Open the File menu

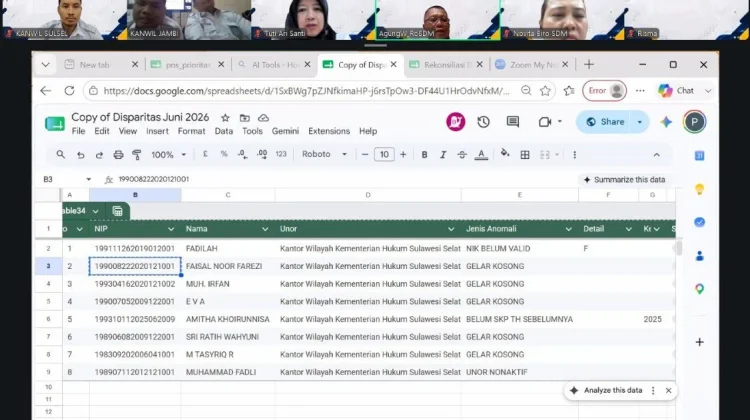pos(78,131)
